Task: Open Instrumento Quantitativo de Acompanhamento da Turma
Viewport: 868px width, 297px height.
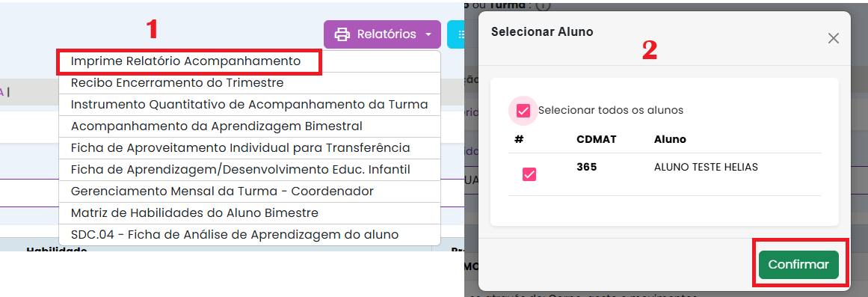Action: click(250, 105)
